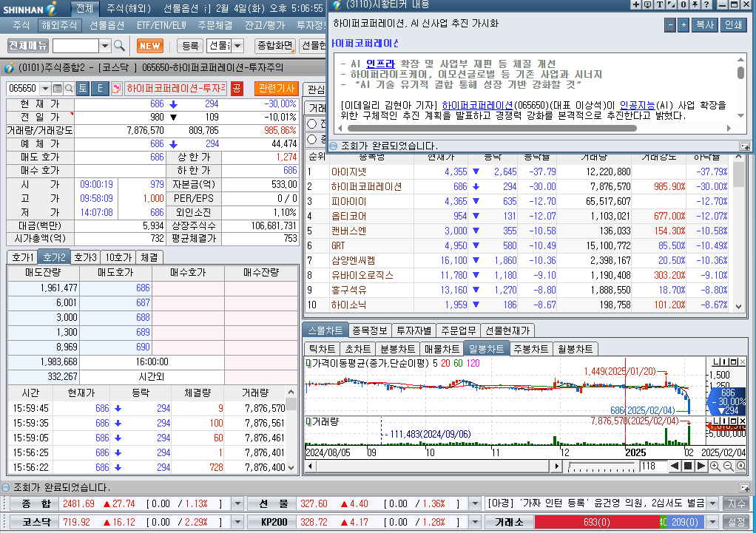Screen dimensions: 756x533
Task: Click the chart play-back left arrow button
Action: pyautogui.click(x=675, y=466)
